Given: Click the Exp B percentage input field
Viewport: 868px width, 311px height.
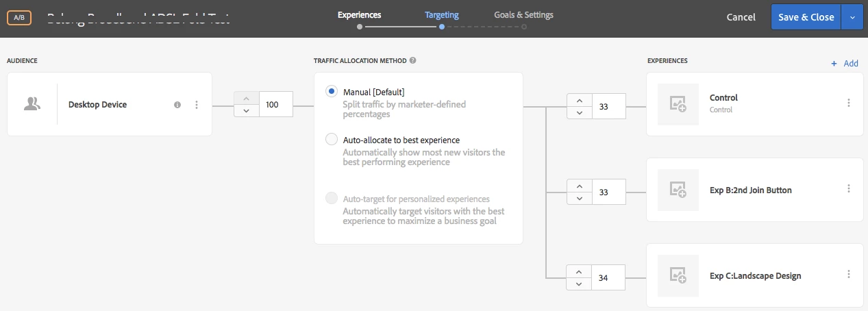Looking at the screenshot, I should [608, 192].
